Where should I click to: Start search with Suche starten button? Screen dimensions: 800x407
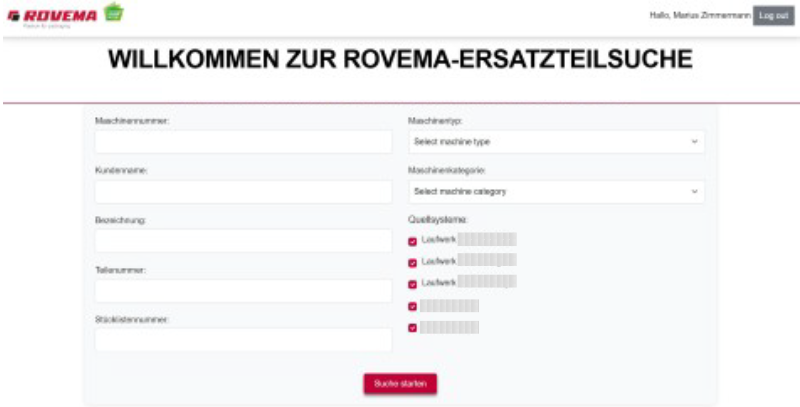[399, 383]
